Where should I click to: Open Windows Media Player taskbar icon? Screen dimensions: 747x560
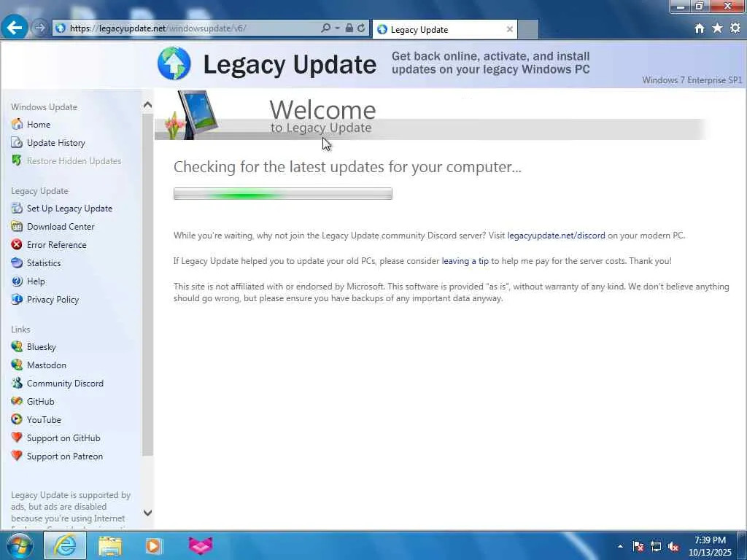pyautogui.click(x=153, y=545)
